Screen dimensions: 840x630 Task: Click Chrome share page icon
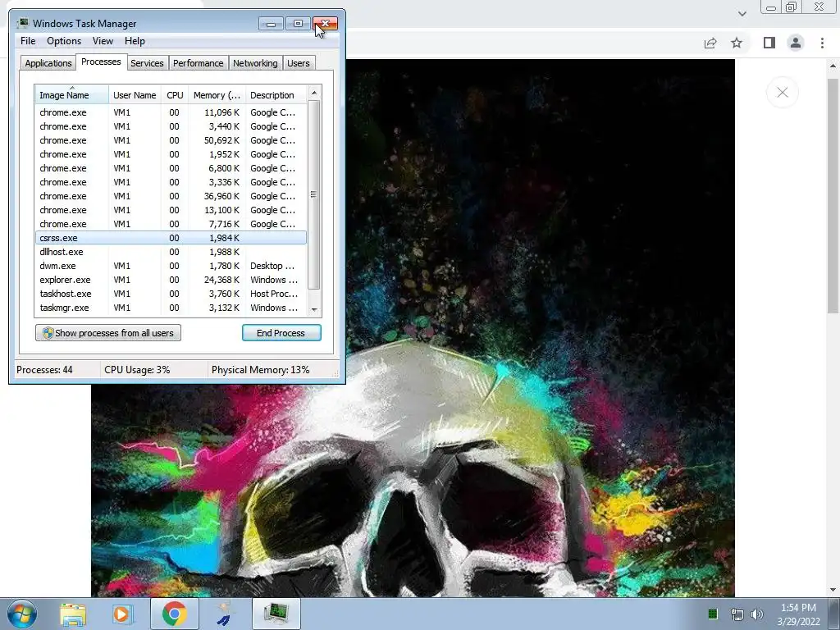pyautogui.click(x=710, y=43)
